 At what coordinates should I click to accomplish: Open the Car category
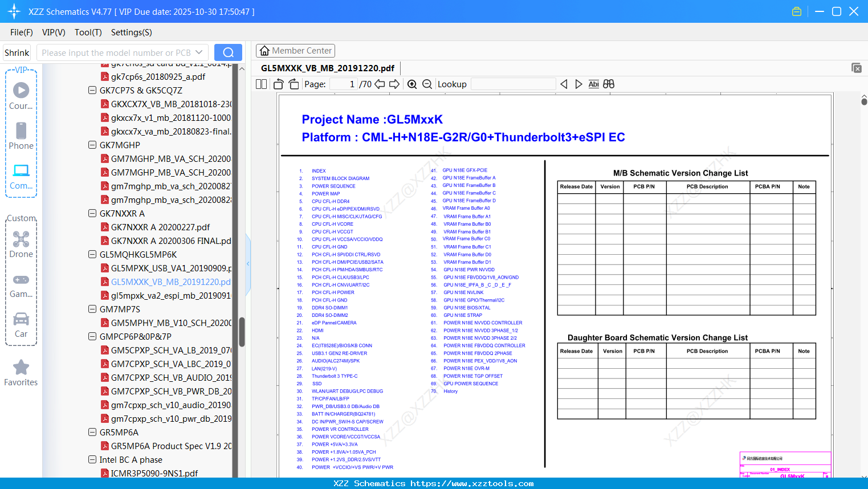pyautogui.click(x=21, y=324)
